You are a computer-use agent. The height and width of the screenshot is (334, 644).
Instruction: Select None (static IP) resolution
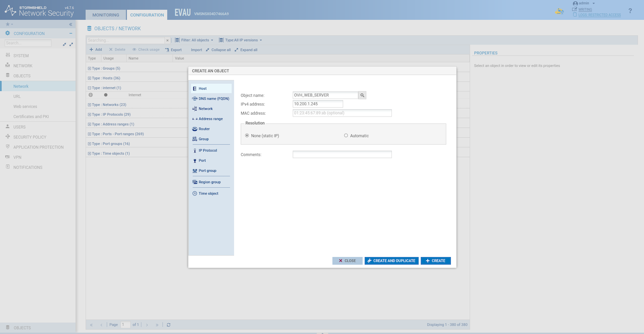[x=247, y=136]
